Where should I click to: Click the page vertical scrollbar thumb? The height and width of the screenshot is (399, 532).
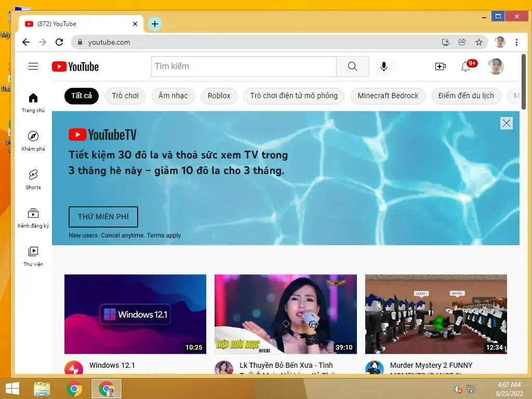pyautogui.click(x=524, y=82)
